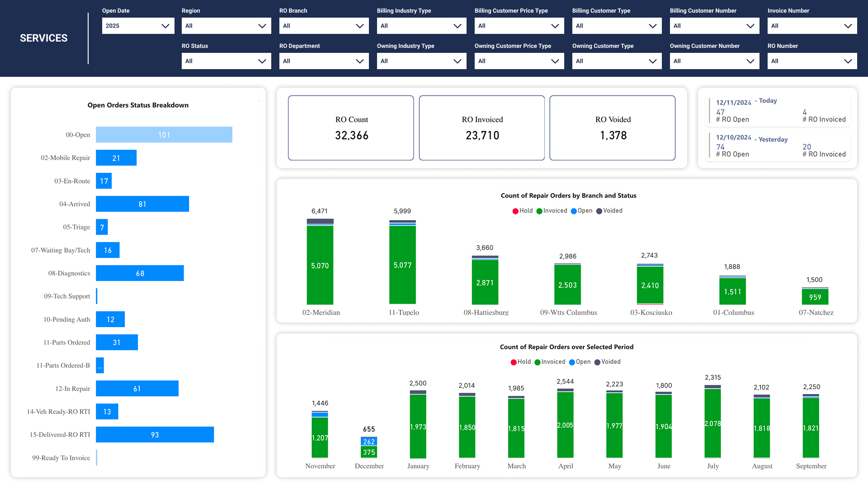This screenshot has width=868, height=488.
Task: Select the Open legend color dot
Action: tap(572, 211)
